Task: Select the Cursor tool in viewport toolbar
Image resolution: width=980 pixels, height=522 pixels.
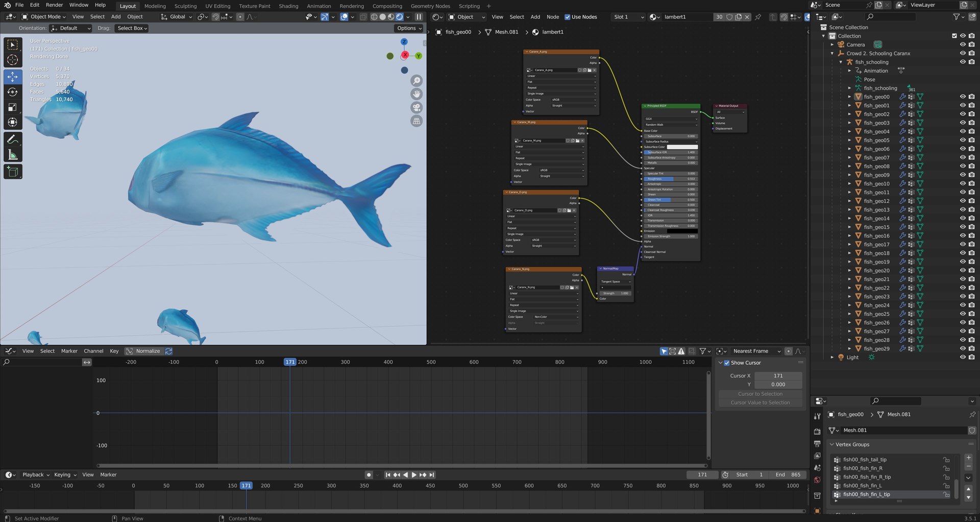Action: click(x=13, y=60)
